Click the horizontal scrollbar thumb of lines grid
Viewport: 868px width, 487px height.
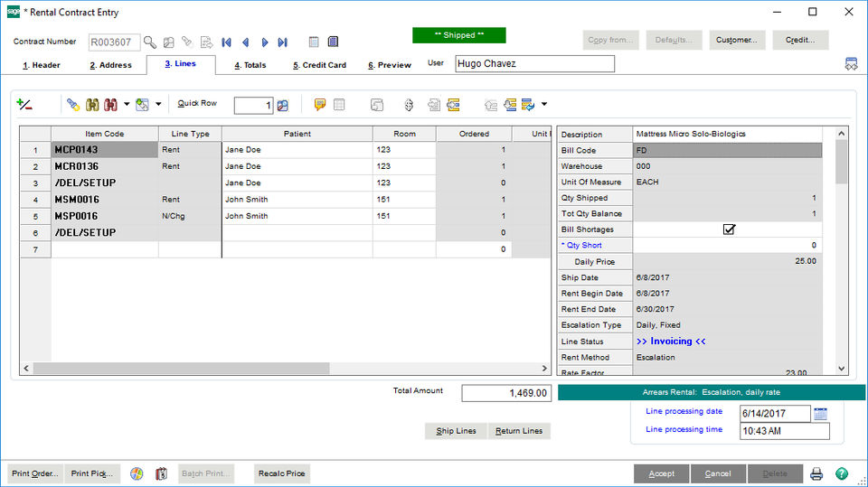click(x=181, y=368)
